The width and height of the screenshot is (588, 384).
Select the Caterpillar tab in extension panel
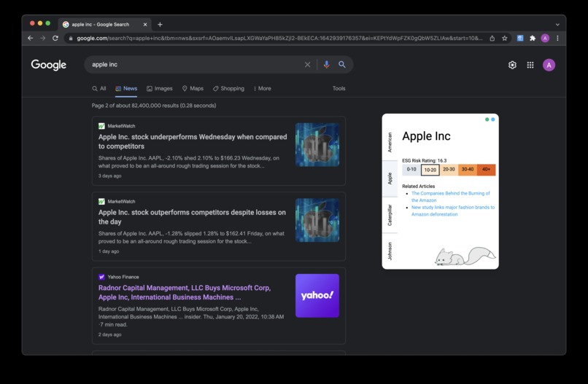click(x=390, y=215)
